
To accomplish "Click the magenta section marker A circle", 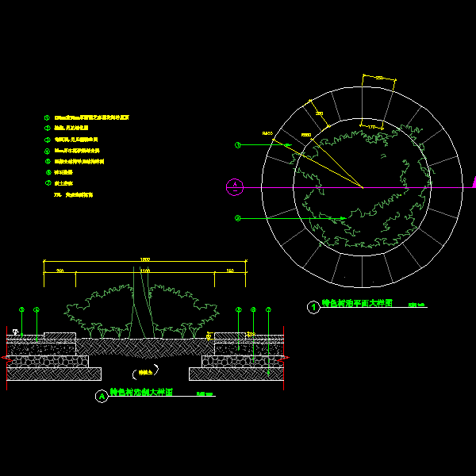I will pos(236,187).
